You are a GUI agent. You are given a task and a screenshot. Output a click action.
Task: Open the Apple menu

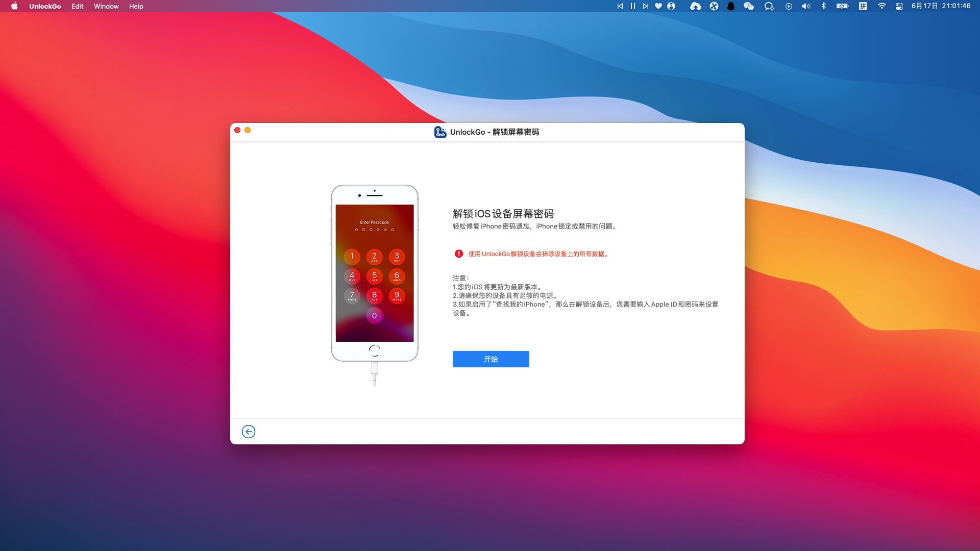(14, 6)
